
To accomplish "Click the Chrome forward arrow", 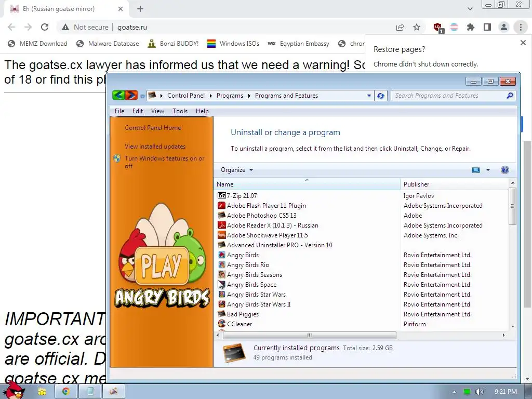I will tap(28, 27).
